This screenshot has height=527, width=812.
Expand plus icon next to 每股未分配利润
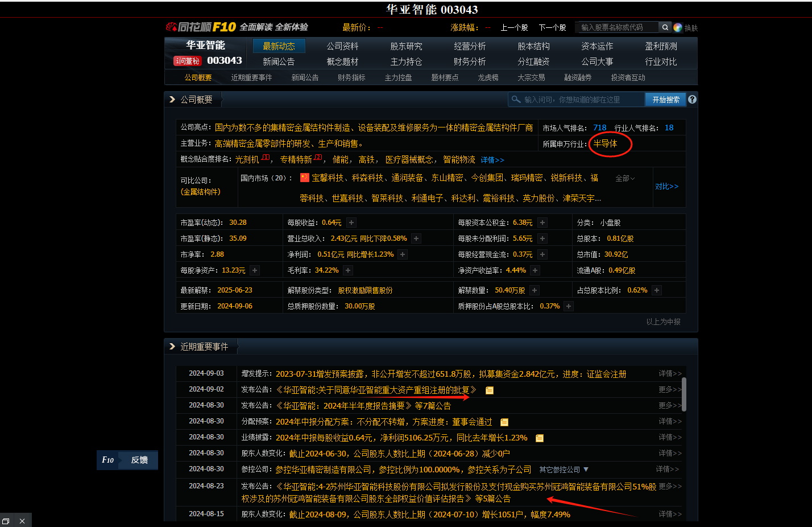[542, 238]
